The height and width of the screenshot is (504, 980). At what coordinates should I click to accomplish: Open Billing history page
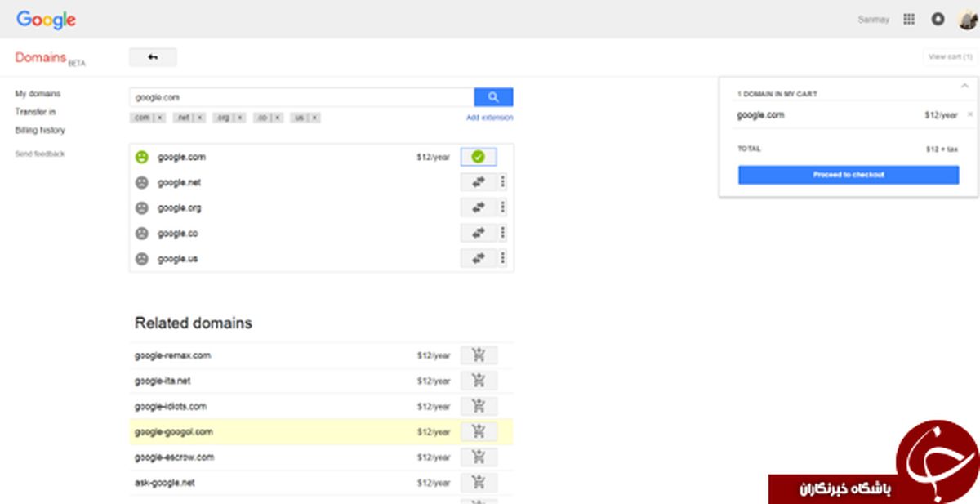click(x=40, y=130)
